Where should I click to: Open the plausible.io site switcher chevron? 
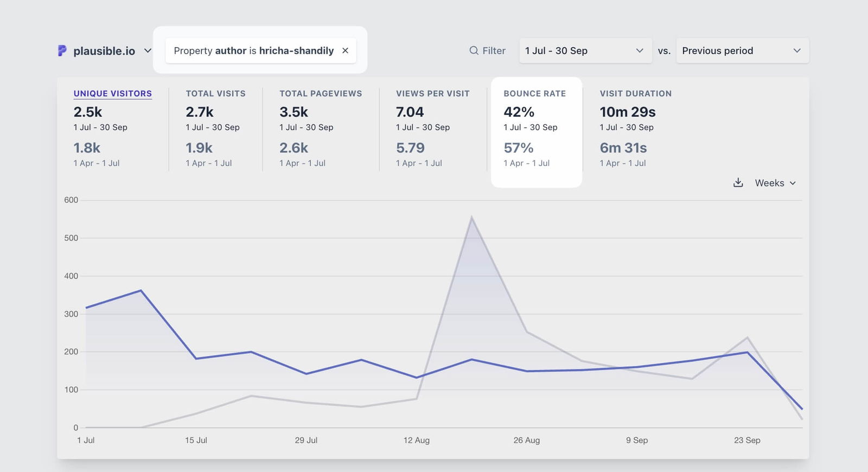click(x=148, y=50)
